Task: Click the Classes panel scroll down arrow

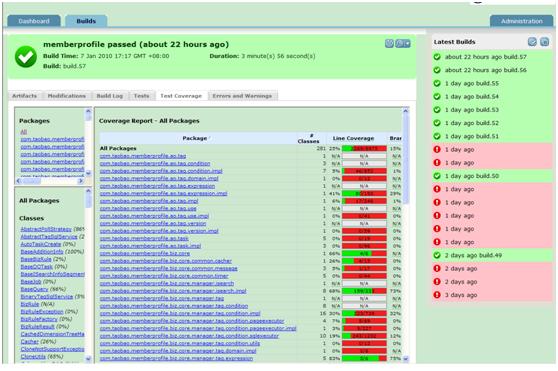Action: click(88, 359)
